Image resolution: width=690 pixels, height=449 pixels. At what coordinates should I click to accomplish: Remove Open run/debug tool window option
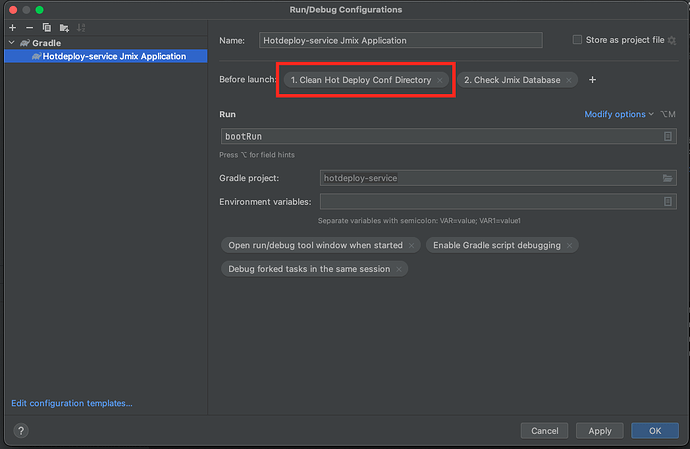coord(411,246)
